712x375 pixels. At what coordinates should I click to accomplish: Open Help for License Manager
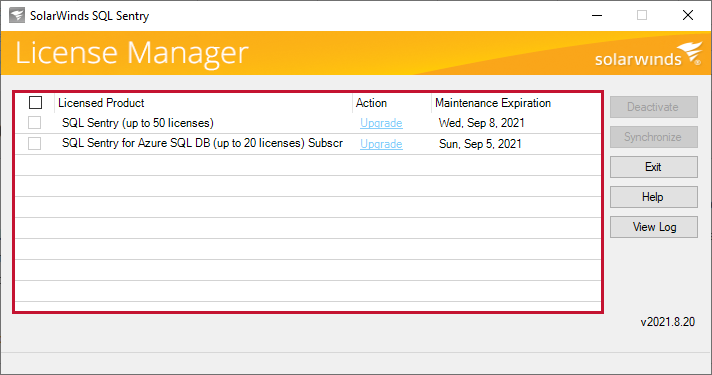[x=653, y=197]
